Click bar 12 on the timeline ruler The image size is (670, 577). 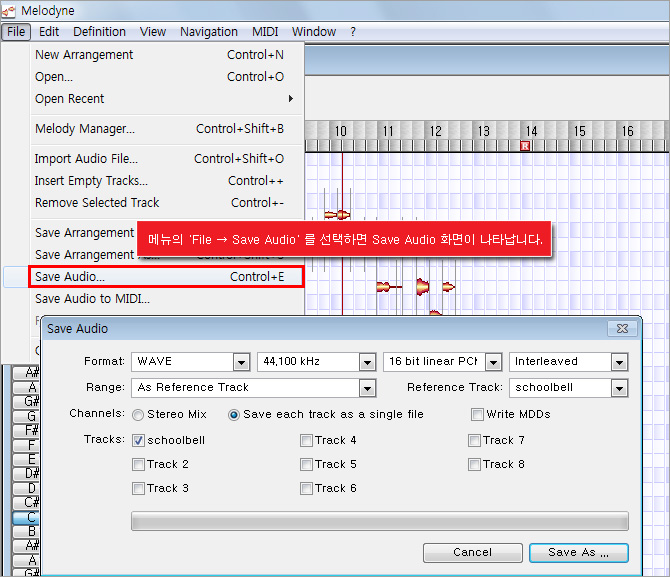click(x=435, y=131)
